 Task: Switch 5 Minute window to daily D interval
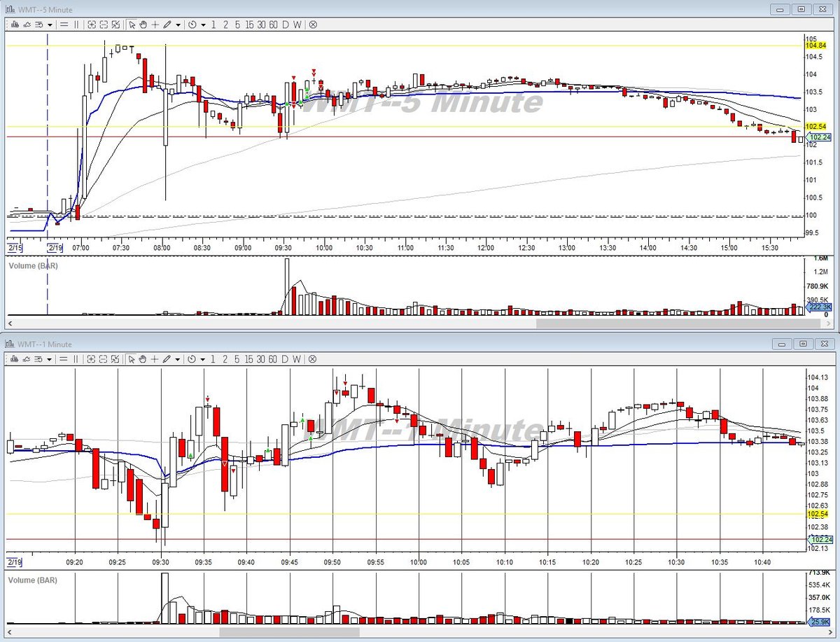coord(285,25)
